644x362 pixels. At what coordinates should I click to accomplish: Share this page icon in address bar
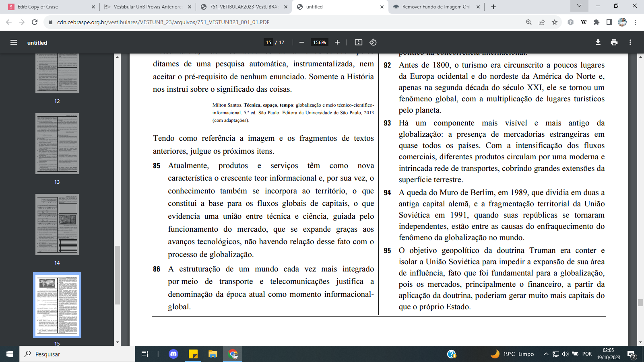point(542,22)
